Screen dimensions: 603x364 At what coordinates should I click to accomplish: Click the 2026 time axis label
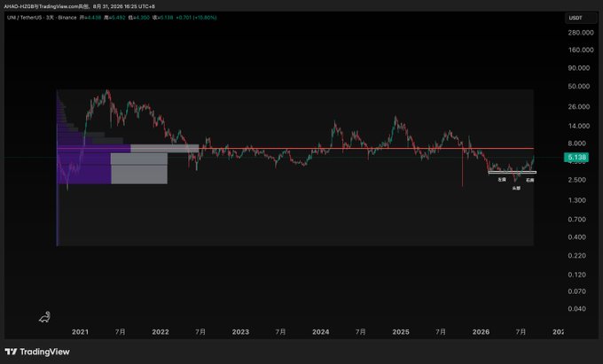(x=481, y=332)
